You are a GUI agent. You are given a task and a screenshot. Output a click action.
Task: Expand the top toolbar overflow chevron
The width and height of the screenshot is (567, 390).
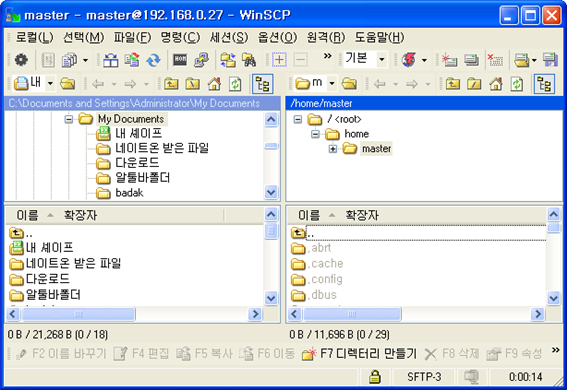tap(328, 56)
